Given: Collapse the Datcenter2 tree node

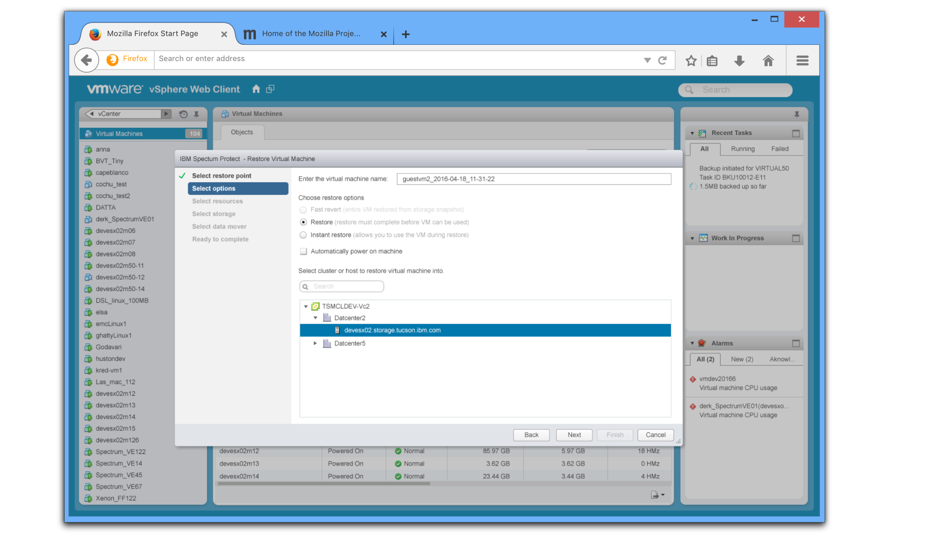Looking at the screenshot, I should [x=315, y=318].
